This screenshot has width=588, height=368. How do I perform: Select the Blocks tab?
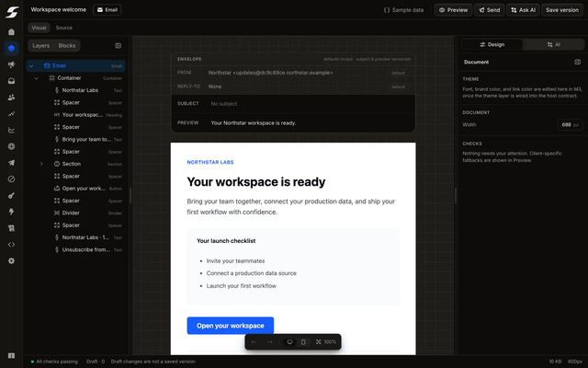[67, 46]
